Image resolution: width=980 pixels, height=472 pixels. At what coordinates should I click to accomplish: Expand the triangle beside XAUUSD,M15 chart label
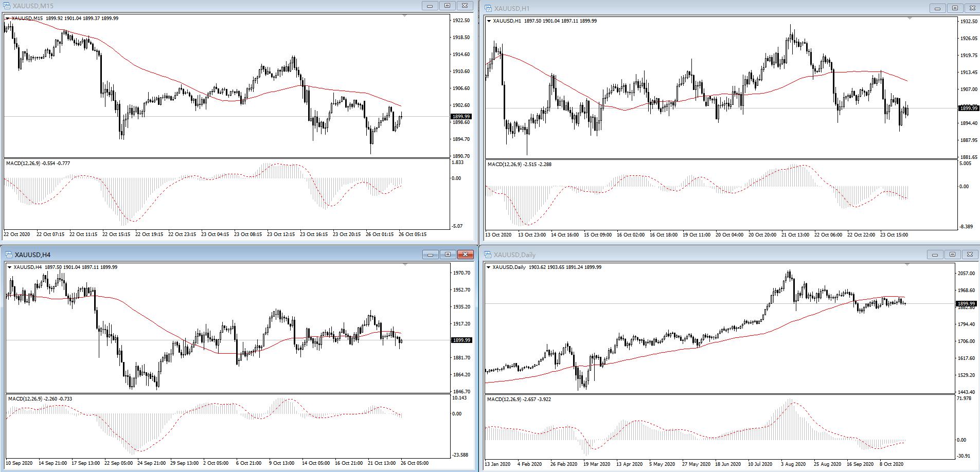[x=7, y=19]
